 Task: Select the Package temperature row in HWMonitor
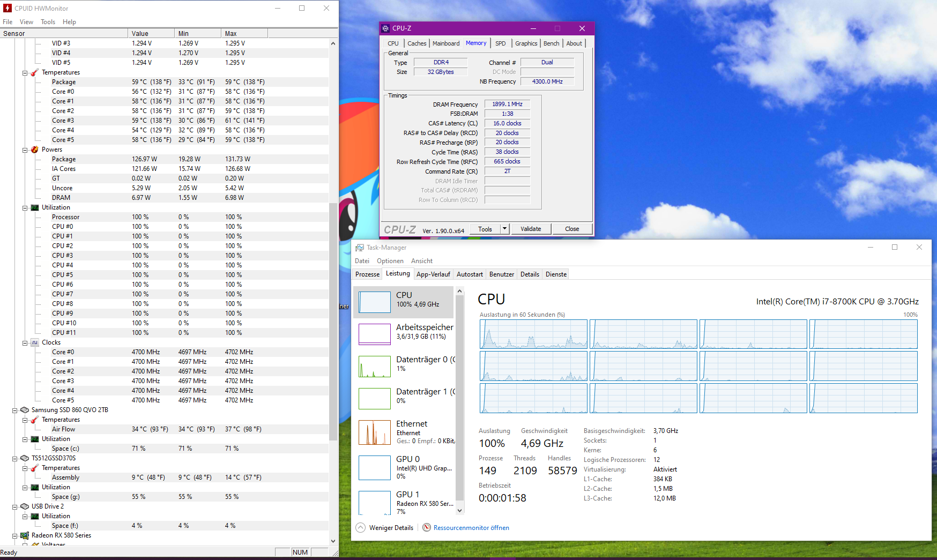point(164,82)
